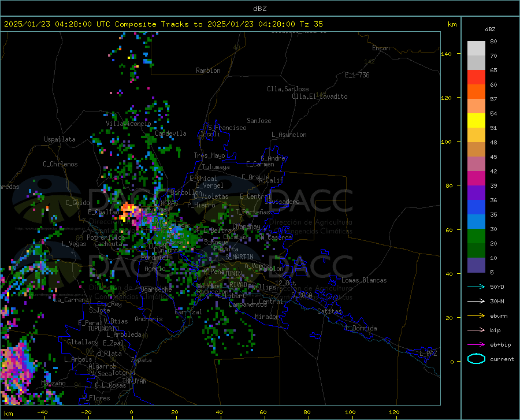
Task: Click the 'C_Chilenos' place label
Action: coord(60,164)
